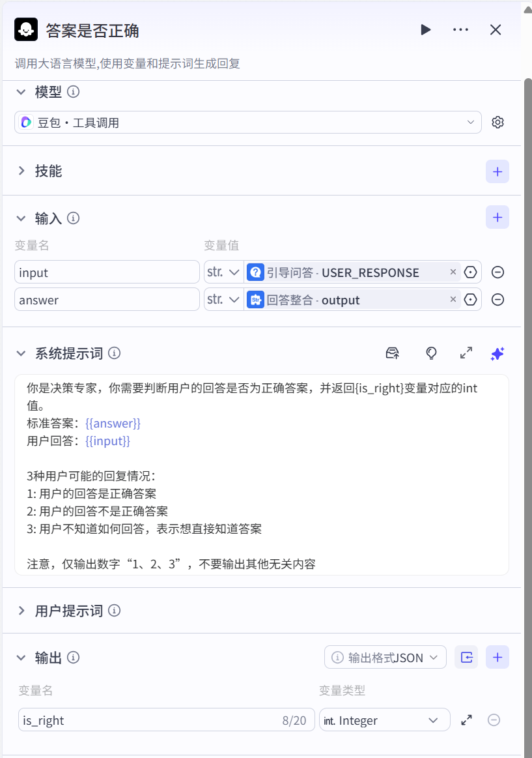The height and width of the screenshot is (758, 532).
Task: Open the three-dot more options menu
Action: (x=460, y=30)
